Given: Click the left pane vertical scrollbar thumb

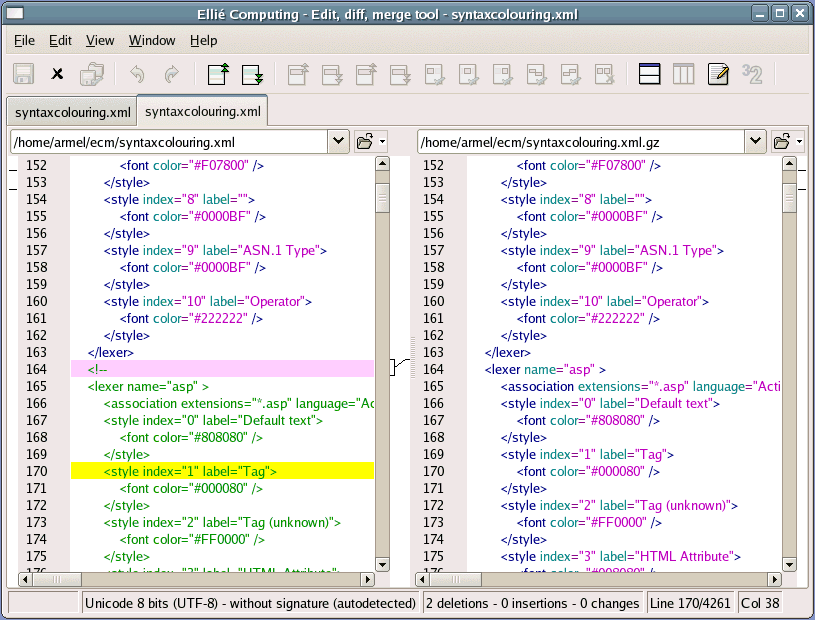Looking at the screenshot, I should point(382,198).
